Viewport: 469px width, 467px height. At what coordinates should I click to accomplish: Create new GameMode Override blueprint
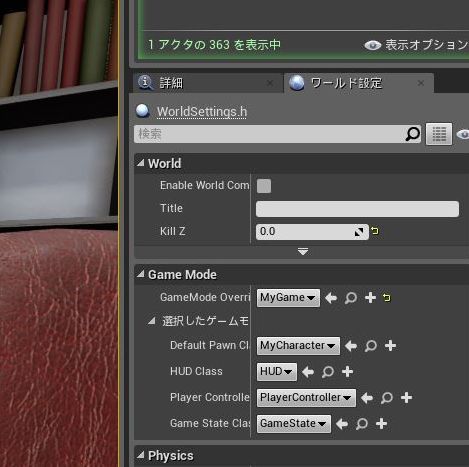click(x=370, y=298)
